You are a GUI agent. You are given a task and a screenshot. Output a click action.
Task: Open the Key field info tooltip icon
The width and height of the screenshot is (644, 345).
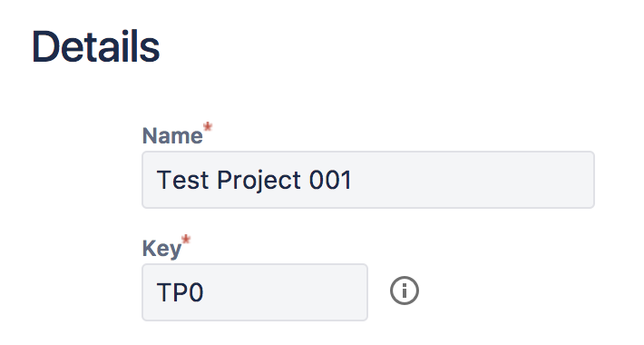pyautogui.click(x=405, y=291)
